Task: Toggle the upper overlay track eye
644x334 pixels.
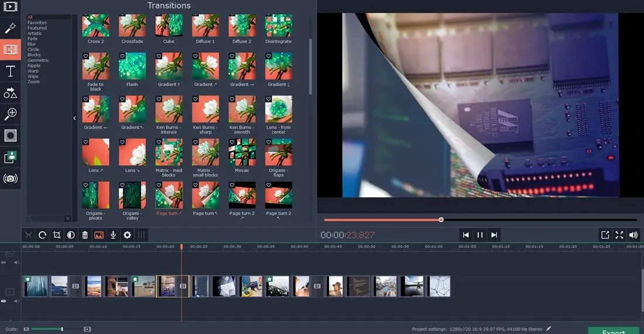Action: click(x=4, y=263)
